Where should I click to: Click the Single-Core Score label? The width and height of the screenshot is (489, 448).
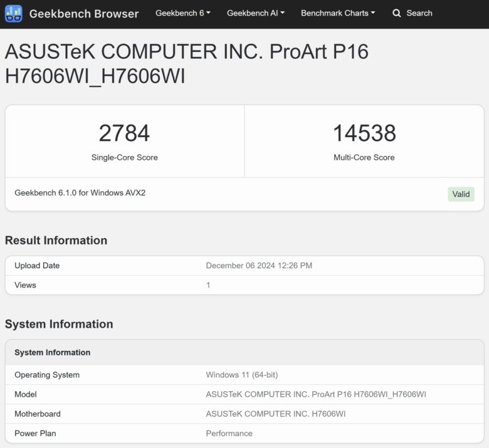pyautogui.click(x=124, y=157)
